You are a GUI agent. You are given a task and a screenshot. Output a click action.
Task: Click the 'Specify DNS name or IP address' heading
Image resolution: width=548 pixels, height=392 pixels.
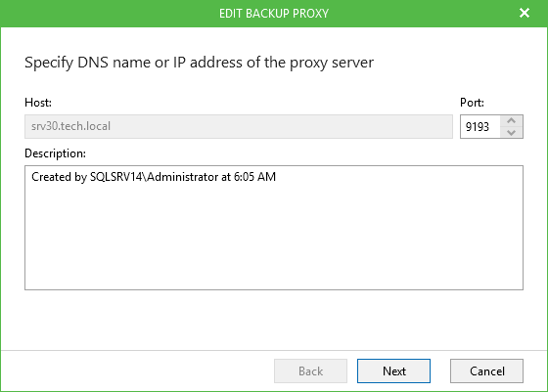199,63
